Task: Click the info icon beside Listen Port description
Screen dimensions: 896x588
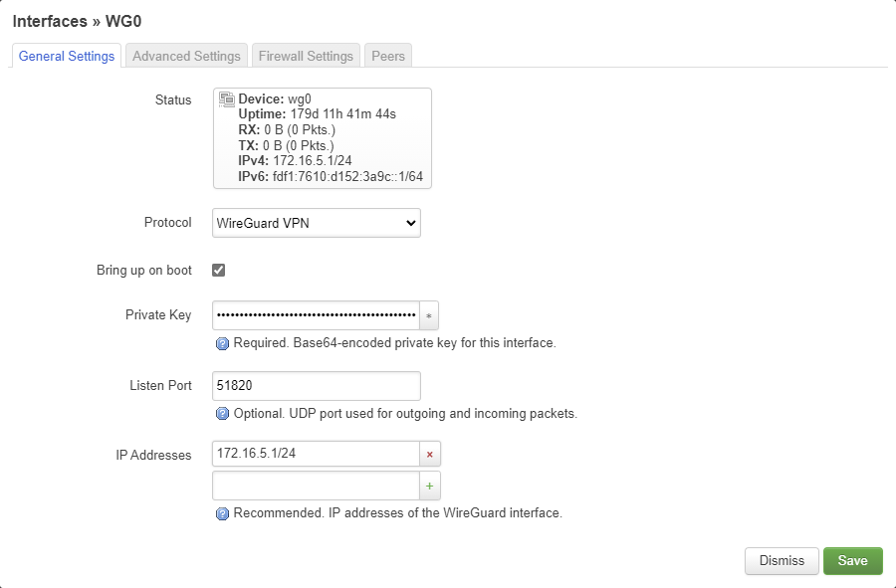Action: pos(220,413)
